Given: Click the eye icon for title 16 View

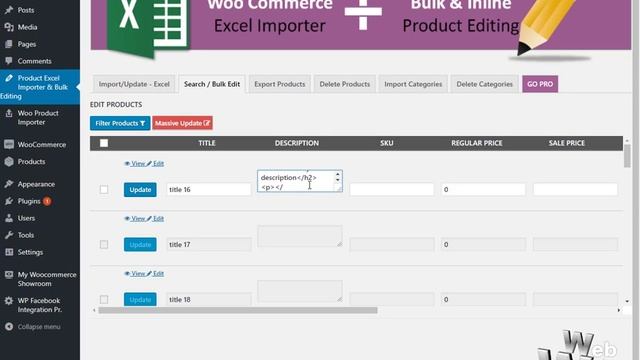Looking at the screenshot, I should (x=127, y=164).
